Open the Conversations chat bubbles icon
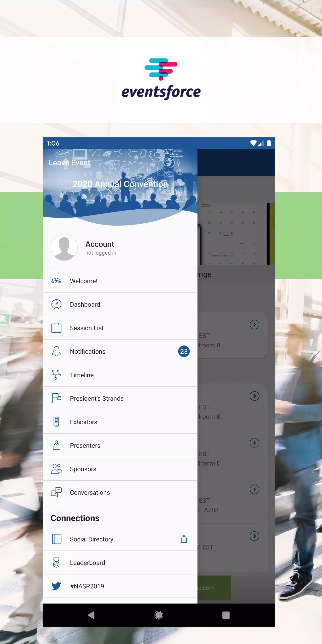322x644 pixels. (x=56, y=492)
